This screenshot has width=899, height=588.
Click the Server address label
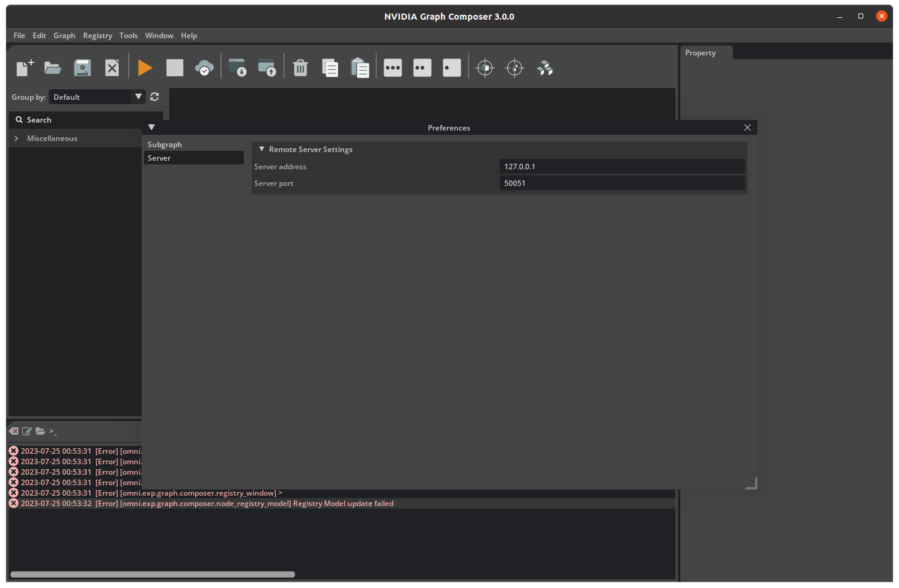pyautogui.click(x=280, y=167)
